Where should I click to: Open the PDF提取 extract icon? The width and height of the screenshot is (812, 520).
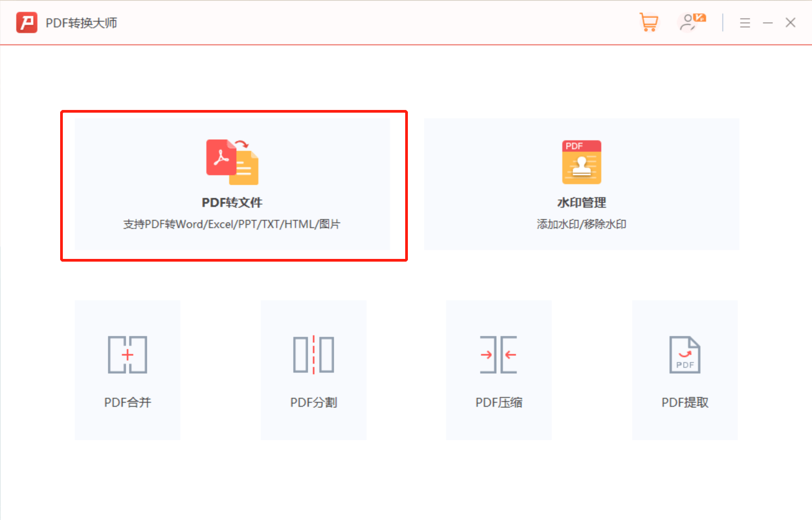click(x=685, y=355)
